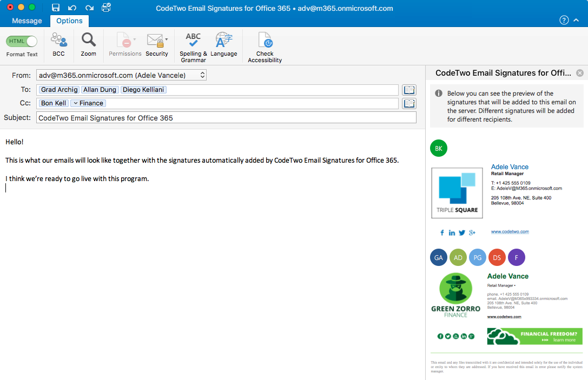
Task: Select the F group avatar
Action: pos(517,257)
